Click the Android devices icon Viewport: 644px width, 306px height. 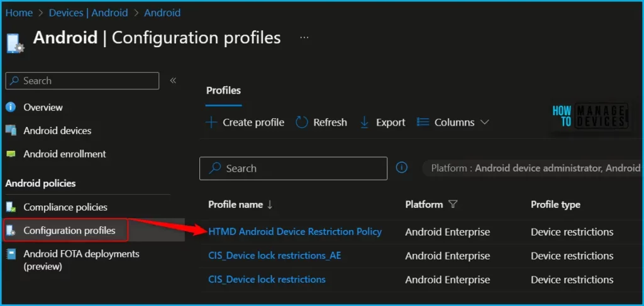[11, 131]
